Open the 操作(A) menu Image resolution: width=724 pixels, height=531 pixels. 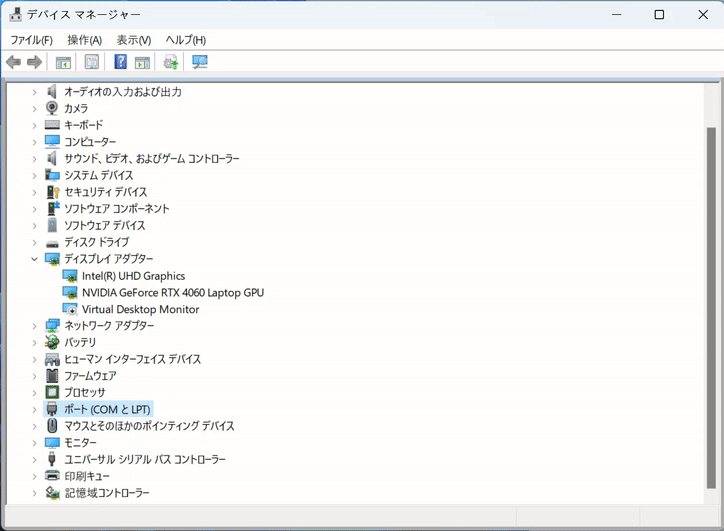tap(84, 40)
